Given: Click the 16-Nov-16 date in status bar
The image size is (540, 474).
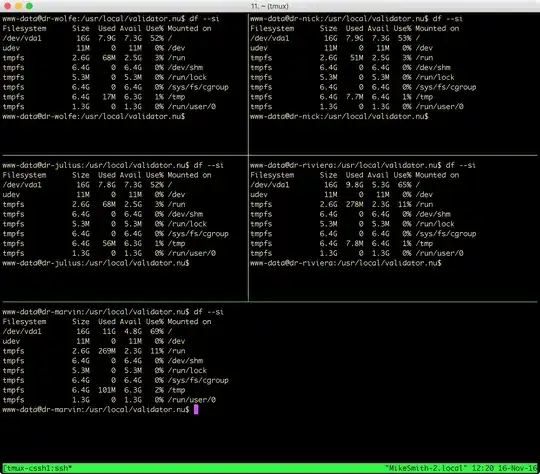Looking at the screenshot, I should coord(518,468).
